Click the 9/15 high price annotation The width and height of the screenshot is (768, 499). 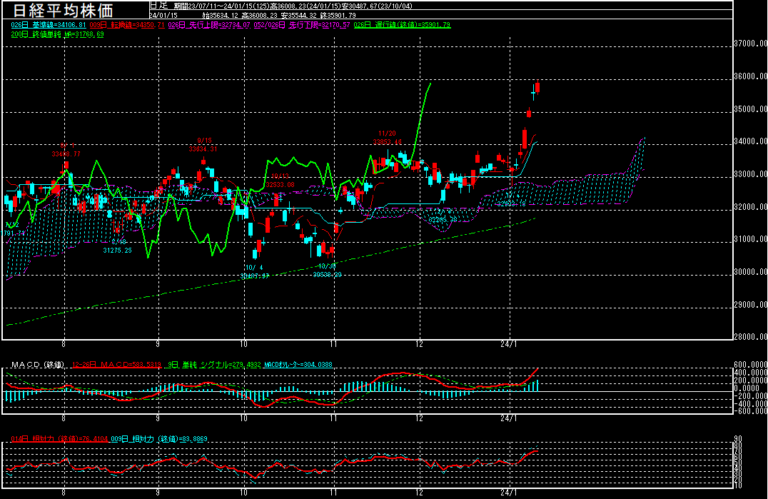(x=203, y=145)
